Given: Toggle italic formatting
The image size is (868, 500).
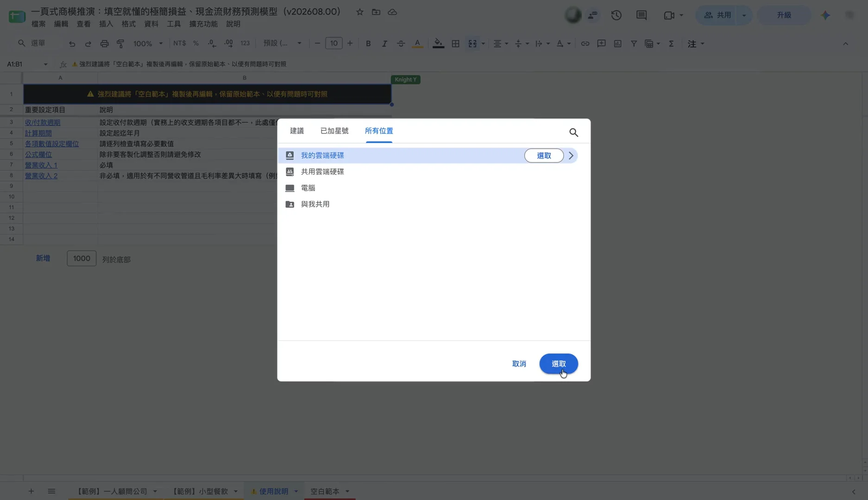Looking at the screenshot, I should coord(384,44).
